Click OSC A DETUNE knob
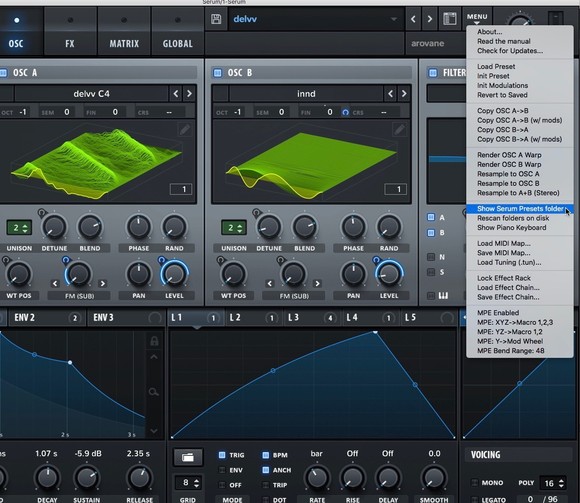The width and height of the screenshot is (580, 503). pos(54,227)
